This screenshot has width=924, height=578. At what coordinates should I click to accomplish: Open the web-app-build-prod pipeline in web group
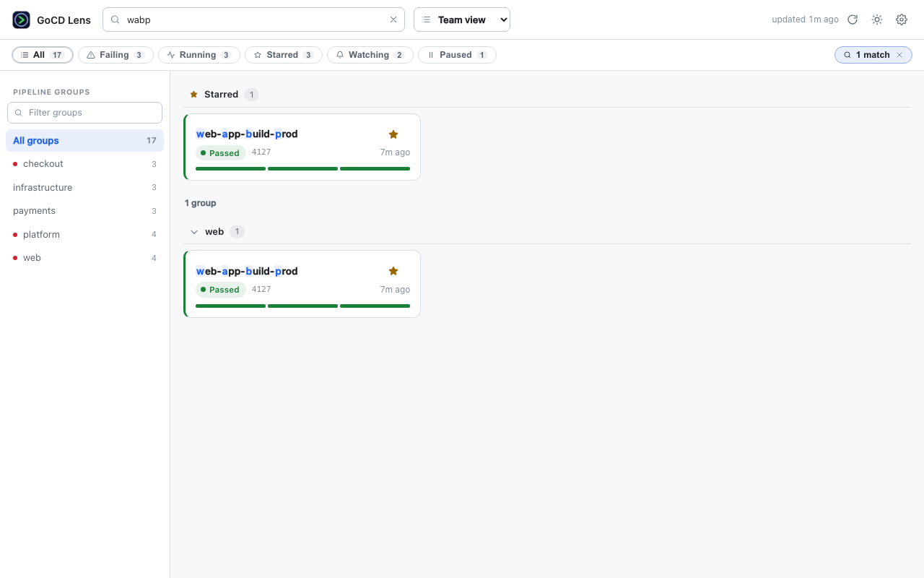(x=247, y=271)
